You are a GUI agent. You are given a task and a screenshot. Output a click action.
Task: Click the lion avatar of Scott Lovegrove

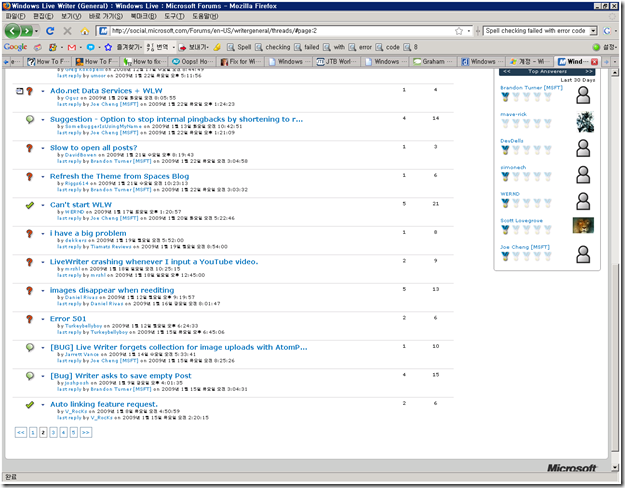click(x=583, y=225)
